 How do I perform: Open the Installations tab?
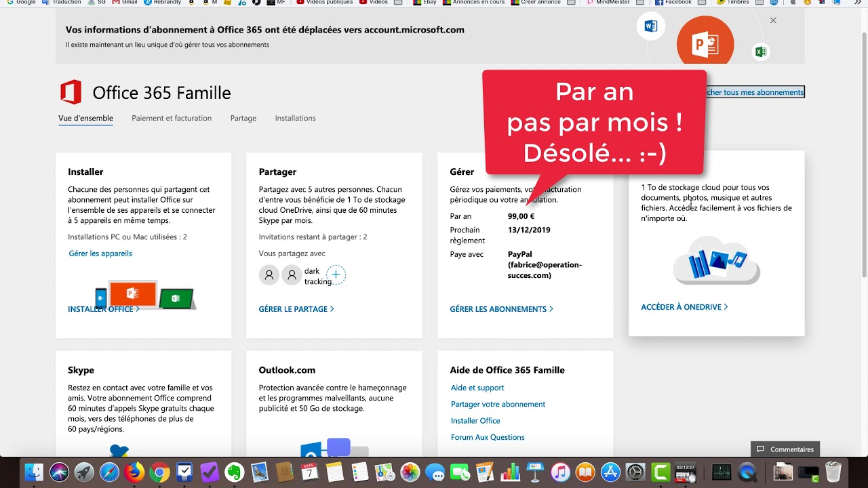(295, 118)
